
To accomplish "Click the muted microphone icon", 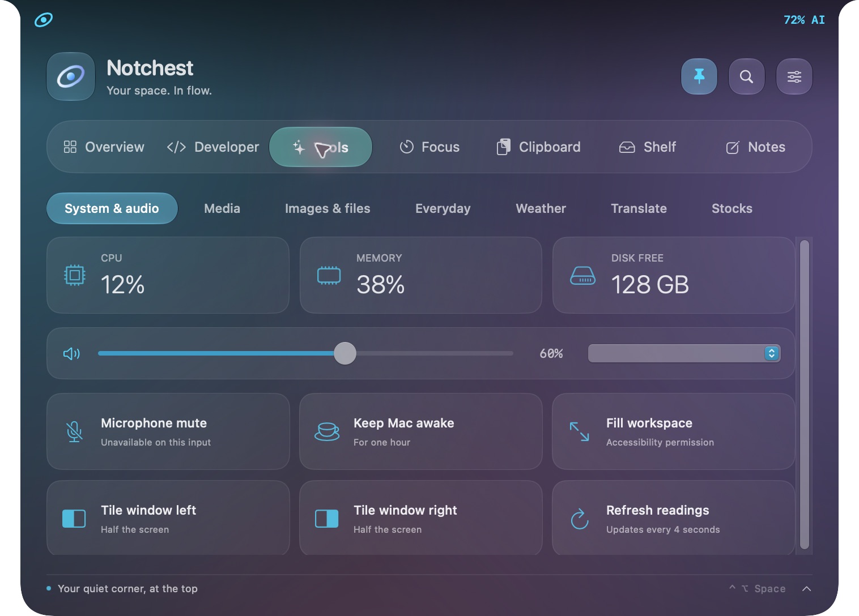I will tap(74, 431).
